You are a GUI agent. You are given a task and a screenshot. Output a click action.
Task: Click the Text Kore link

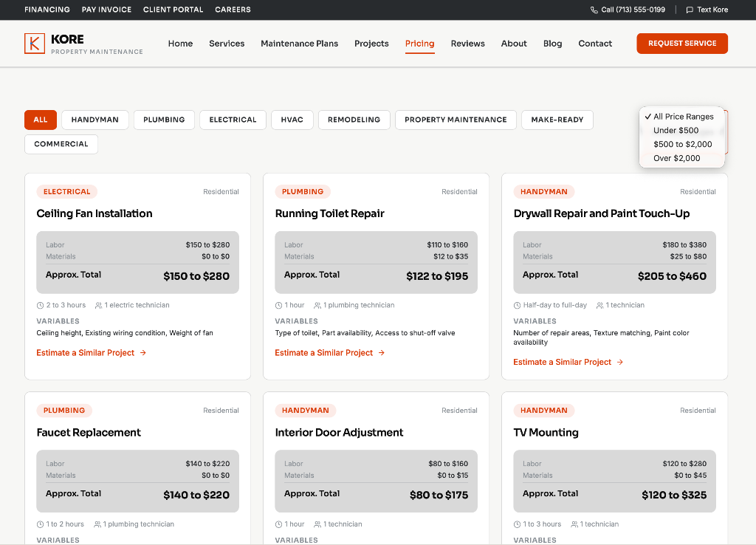coord(707,10)
